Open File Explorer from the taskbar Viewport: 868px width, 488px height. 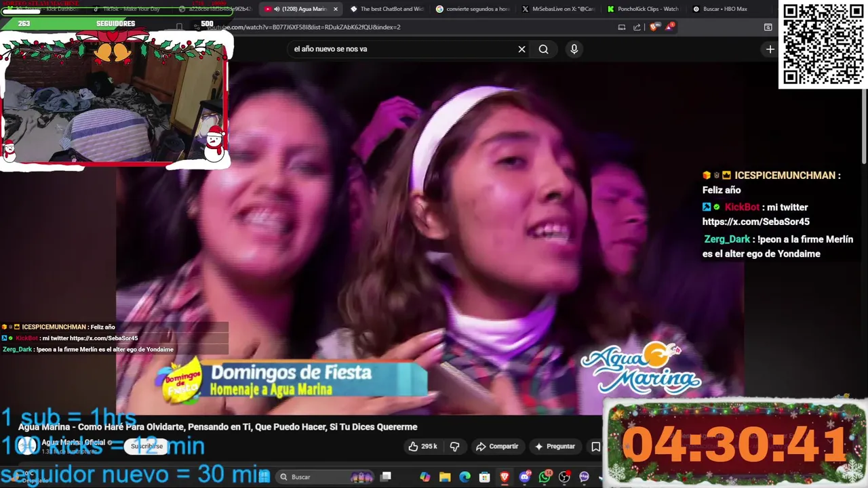[445, 476]
